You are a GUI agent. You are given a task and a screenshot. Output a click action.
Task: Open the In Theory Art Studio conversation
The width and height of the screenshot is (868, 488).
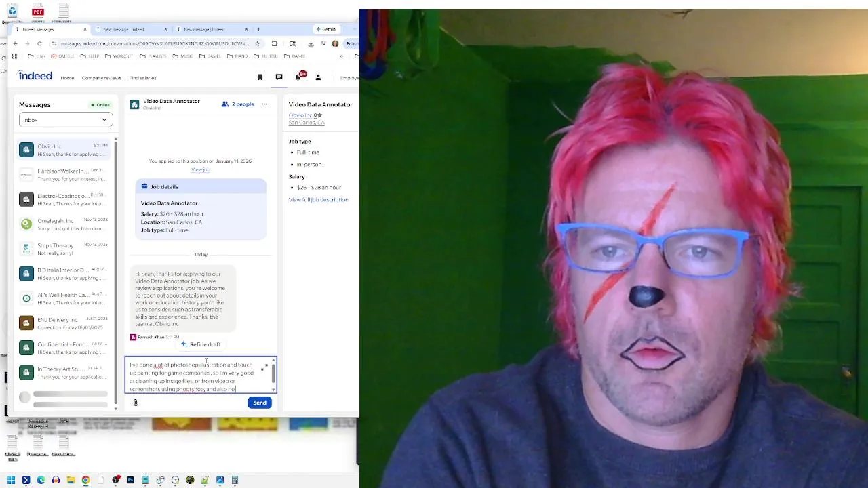pyautogui.click(x=64, y=373)
